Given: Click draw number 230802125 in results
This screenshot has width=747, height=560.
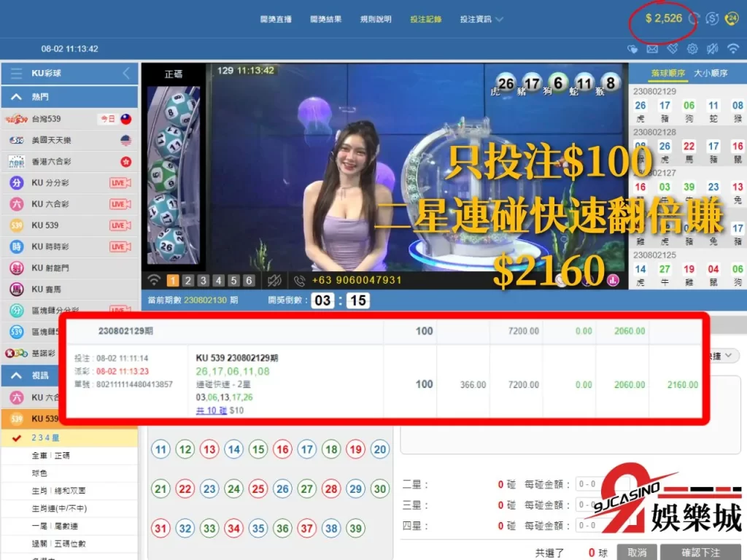Looking at the screenshot, I should (x=654, y=255).
